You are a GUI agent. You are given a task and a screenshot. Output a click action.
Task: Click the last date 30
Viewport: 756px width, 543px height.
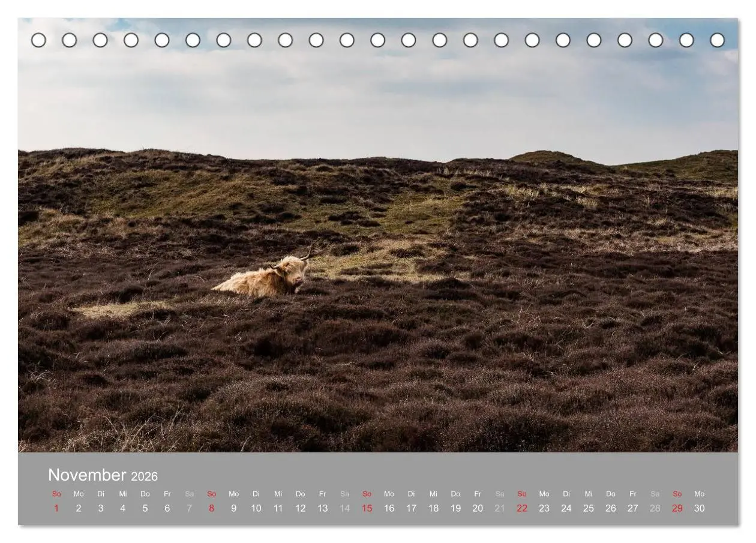700,508
